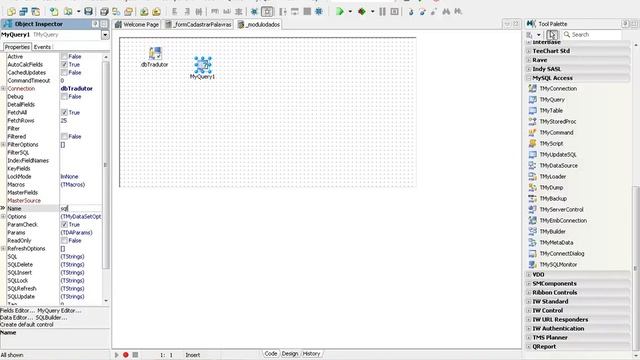Open the MyQuery Editor link
Image resolution: width=640 pixels, height=360 pixels.
(x=59, y=311)
